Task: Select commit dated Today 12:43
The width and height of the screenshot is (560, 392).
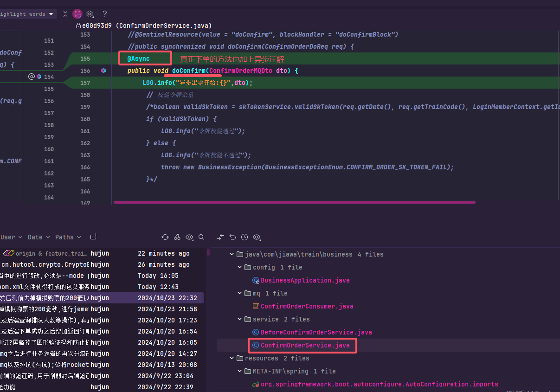Action: tap(102, 287)
